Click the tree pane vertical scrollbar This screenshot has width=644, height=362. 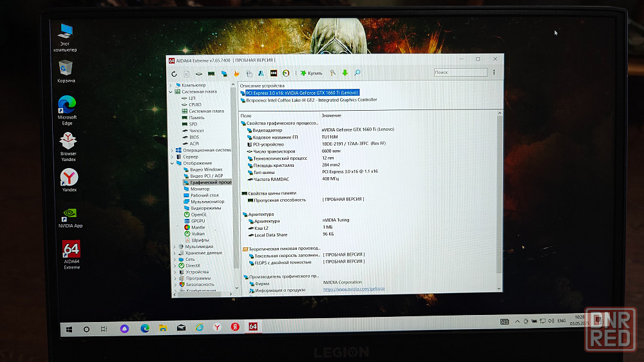(x=234, y=187)
